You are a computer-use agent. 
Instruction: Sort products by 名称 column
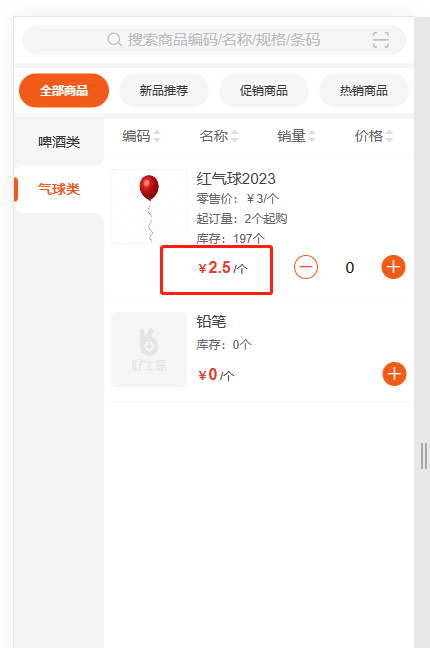219,136
